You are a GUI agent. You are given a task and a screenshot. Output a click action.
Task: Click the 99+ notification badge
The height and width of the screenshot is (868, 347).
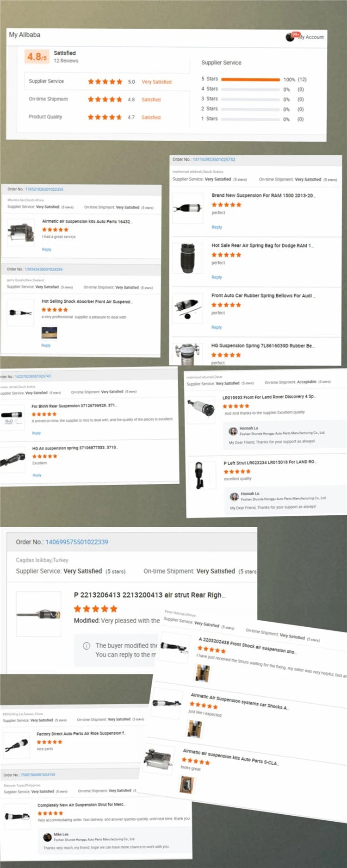[296, 35]
